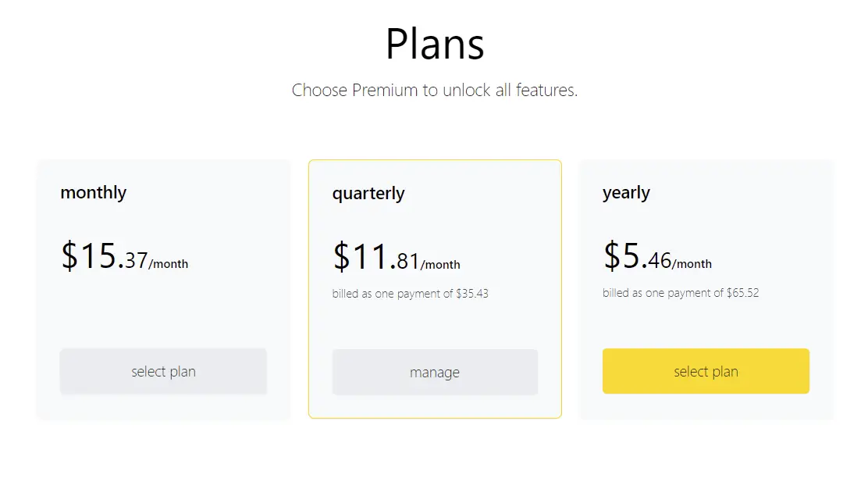
Task: Select the "quarterly" plan title
Action: [368, 193]
